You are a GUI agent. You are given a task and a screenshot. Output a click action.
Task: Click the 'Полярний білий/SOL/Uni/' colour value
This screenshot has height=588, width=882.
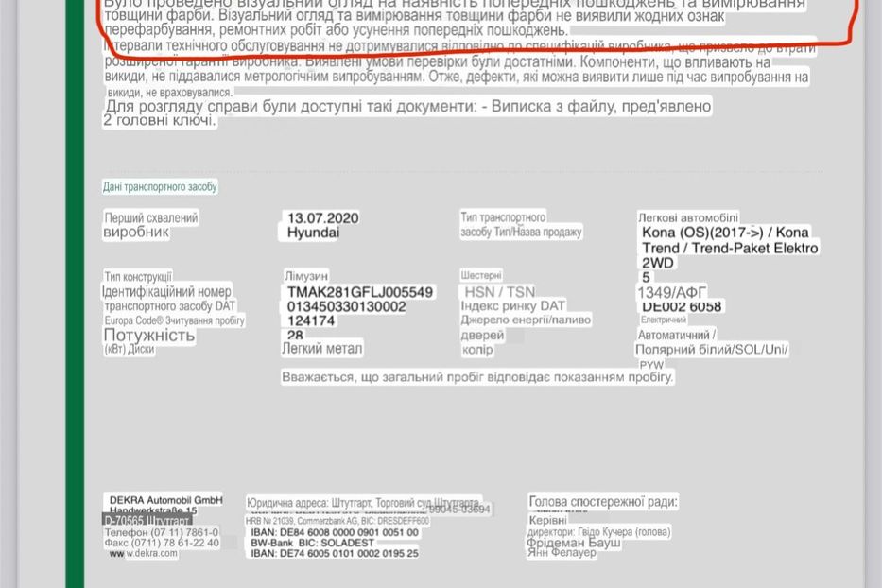(x=712, y=350)
